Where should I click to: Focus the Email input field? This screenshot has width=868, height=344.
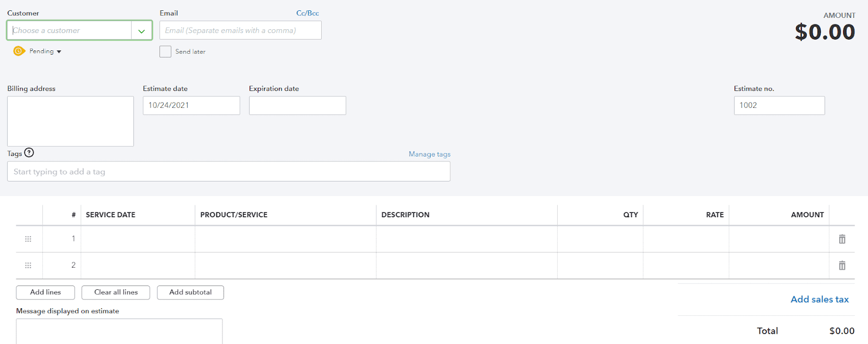240,30
